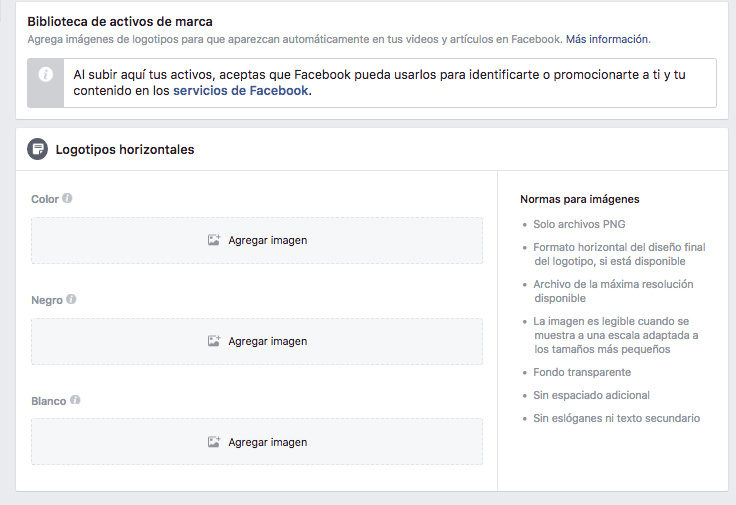The image size is (736, 505).
Task: Follow the servicios de Facebook link
Action: tap(241, 91)
